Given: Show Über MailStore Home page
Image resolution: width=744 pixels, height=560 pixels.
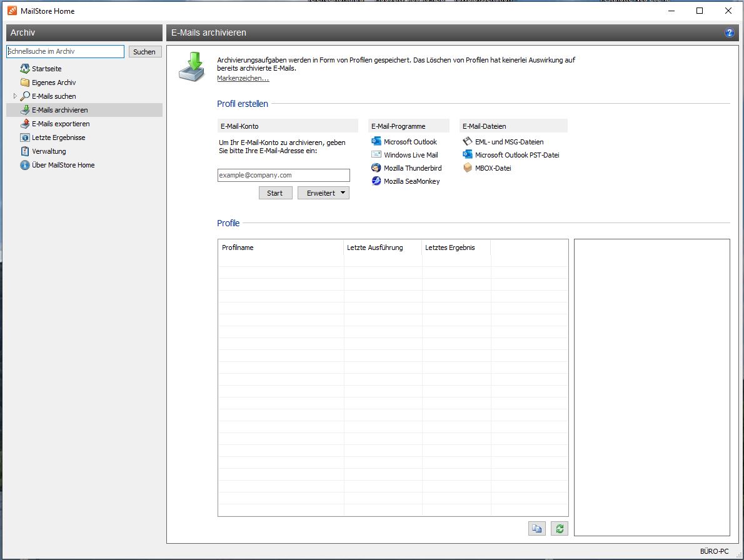Looking at the screenshot, I should (63, 165).
